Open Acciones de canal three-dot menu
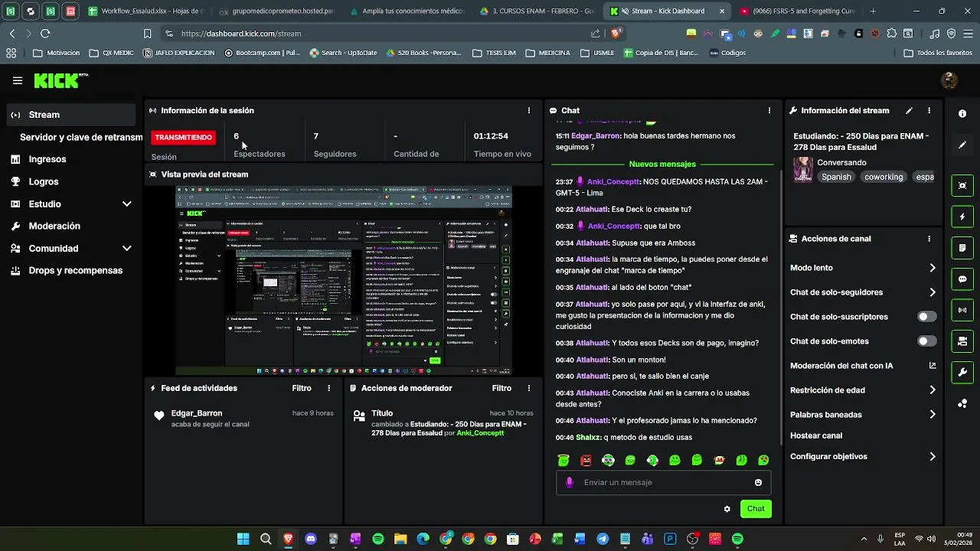This screenshot has height=551, width=980. click(929, 239)
